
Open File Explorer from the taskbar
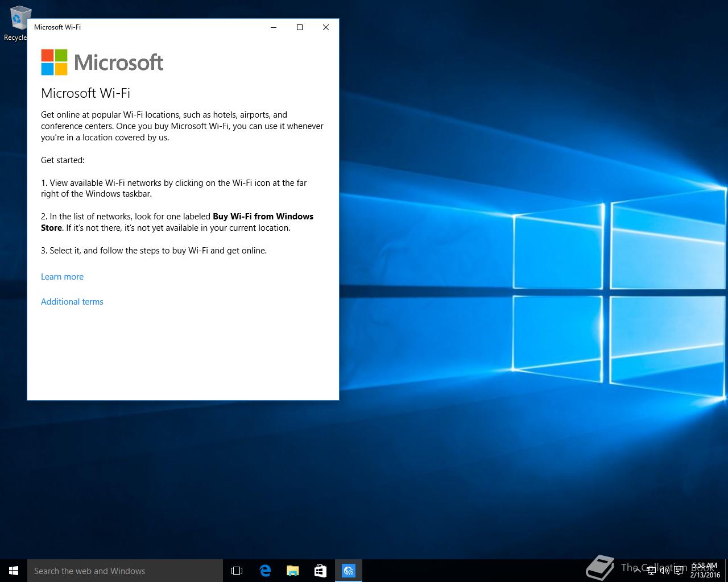tap(293, 571)
